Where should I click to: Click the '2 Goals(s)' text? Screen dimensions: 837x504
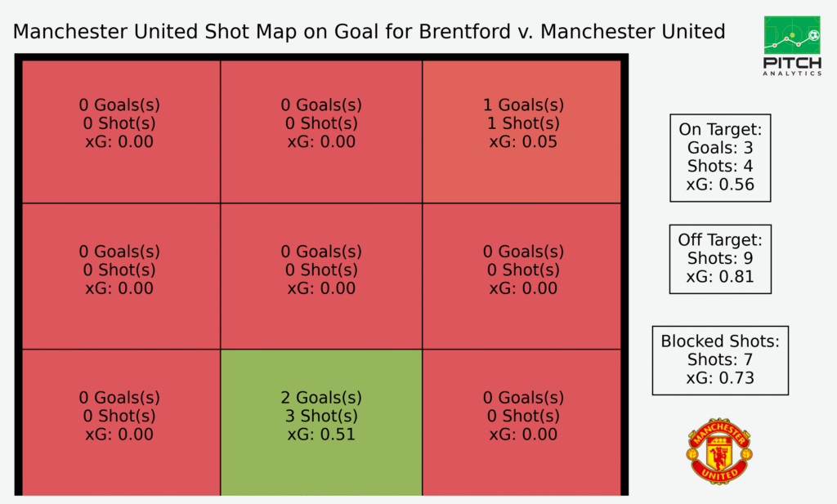point(321,398)
